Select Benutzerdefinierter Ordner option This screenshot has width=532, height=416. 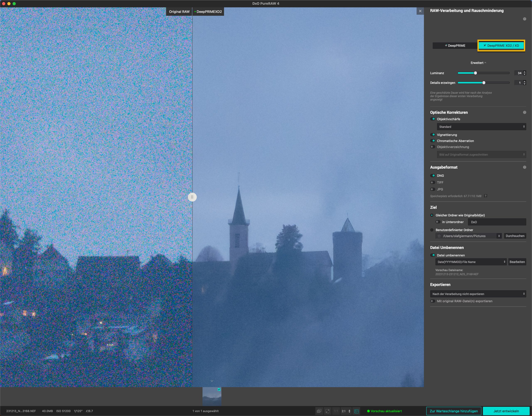(x=432, y=230)
